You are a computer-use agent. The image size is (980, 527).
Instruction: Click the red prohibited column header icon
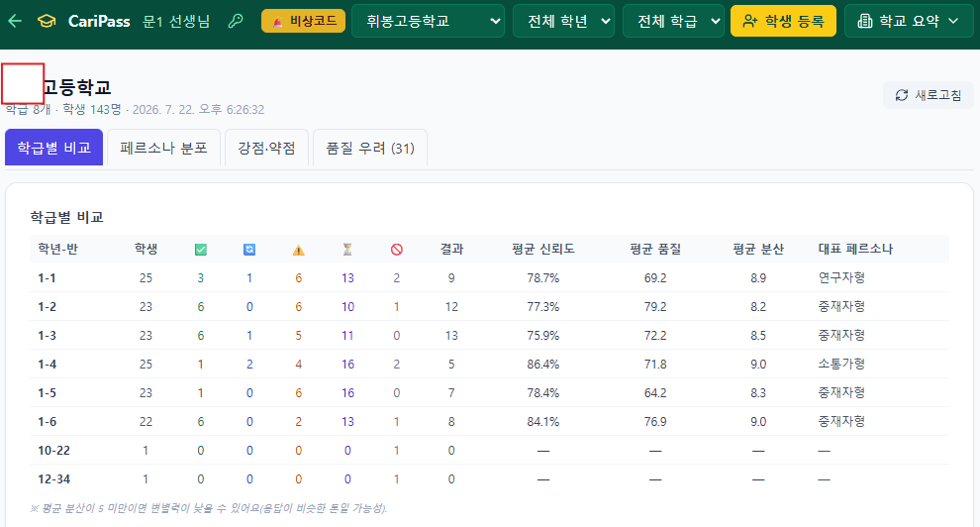pyautogui.click(x=396, y=250)
